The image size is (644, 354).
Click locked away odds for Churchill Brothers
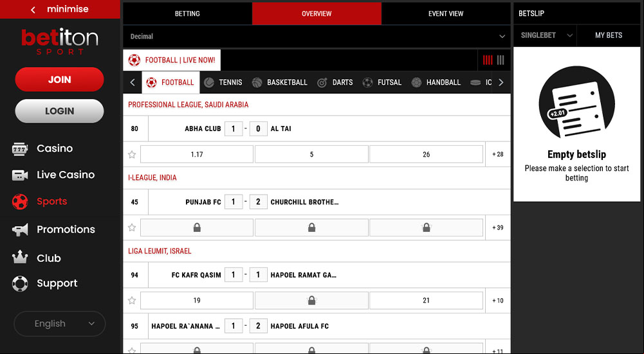click(x=426, y=227)
